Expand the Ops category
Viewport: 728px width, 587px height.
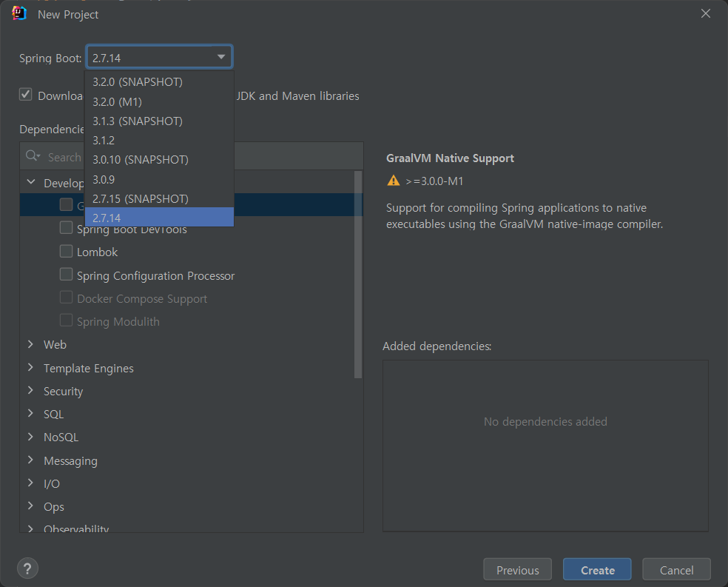pos(30,506)
